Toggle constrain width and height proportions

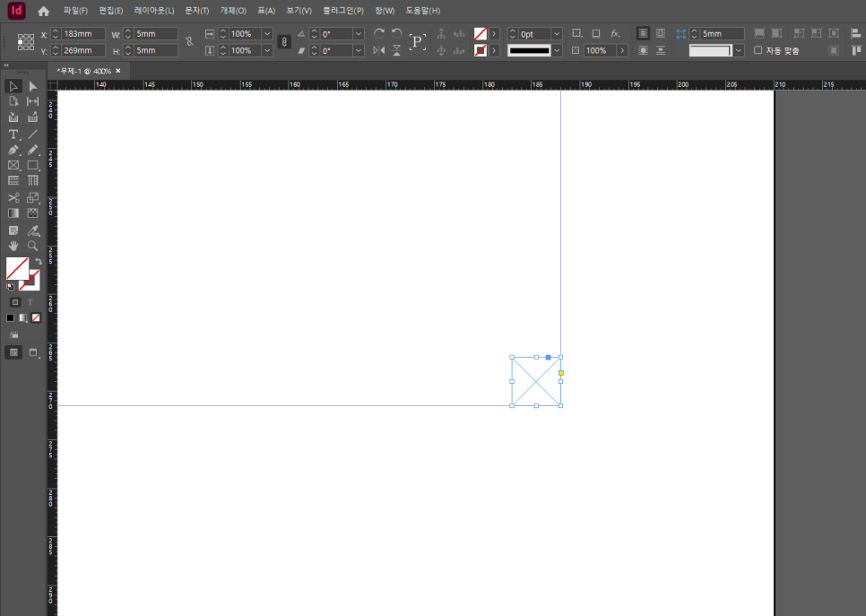click(189, 41)
